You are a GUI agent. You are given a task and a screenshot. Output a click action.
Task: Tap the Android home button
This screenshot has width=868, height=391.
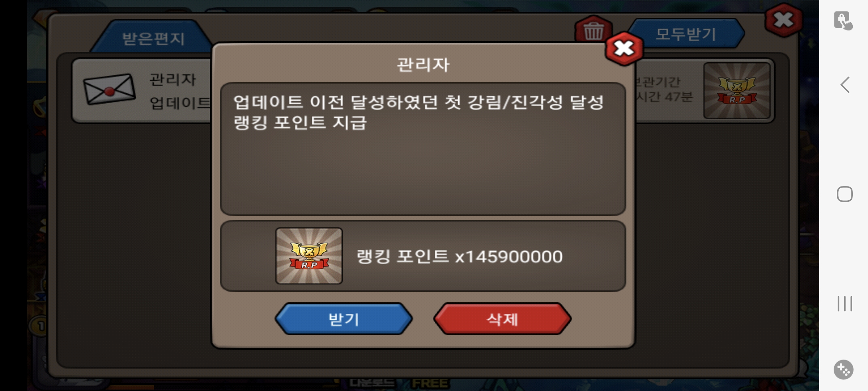(845, 194)
